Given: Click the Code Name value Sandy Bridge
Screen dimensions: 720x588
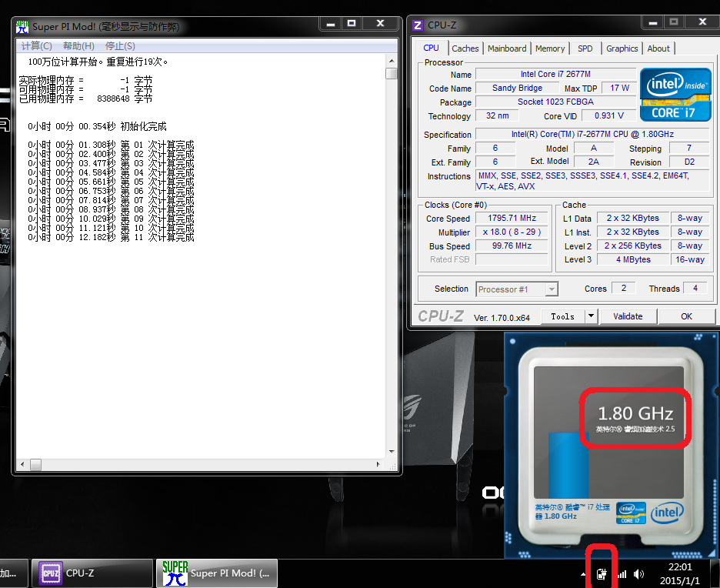Looking at the screenshot, I should pos(517,88).
